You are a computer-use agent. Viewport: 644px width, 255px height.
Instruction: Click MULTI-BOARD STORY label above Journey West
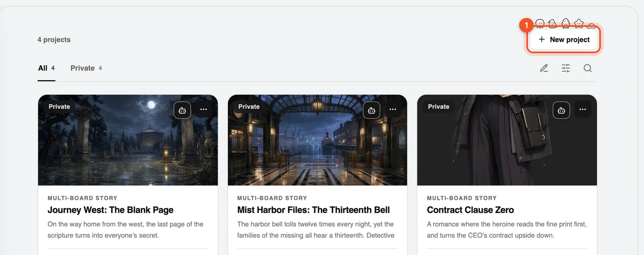83,198
